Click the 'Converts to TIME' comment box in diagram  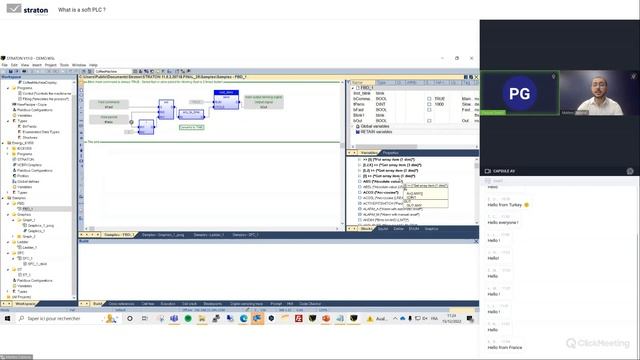click(191, 127)
